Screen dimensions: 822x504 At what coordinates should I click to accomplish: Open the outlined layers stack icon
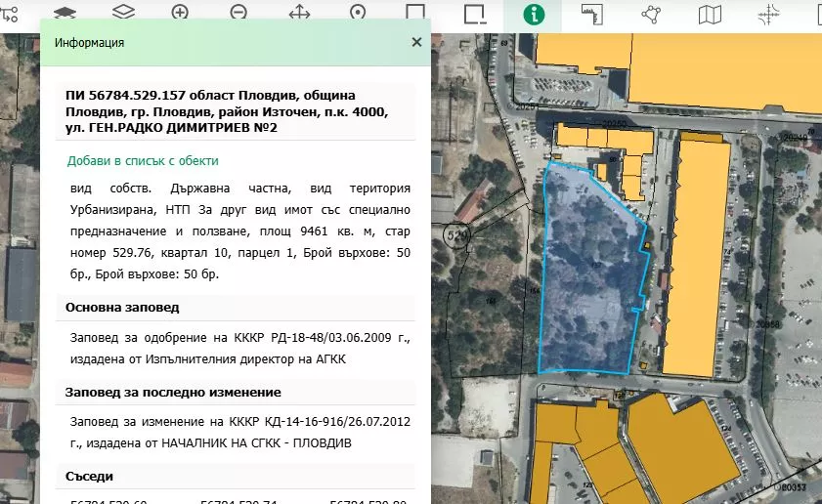coord(122,14)
